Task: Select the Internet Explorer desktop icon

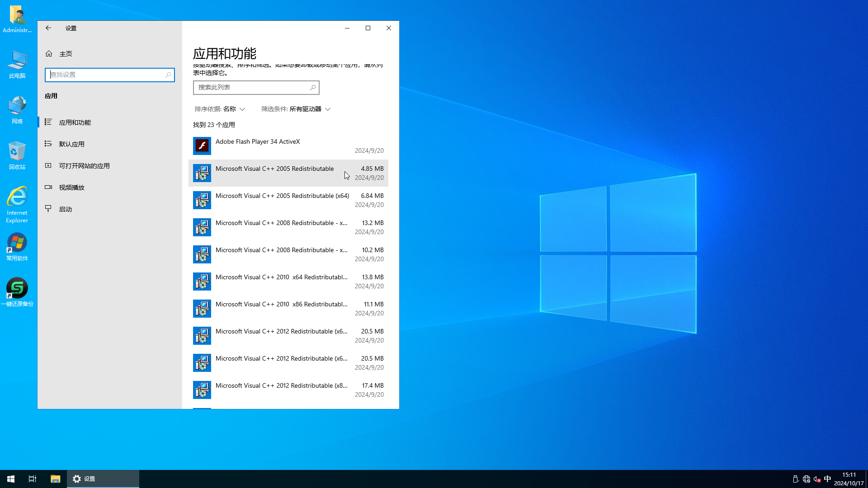Action: point(17,205)
